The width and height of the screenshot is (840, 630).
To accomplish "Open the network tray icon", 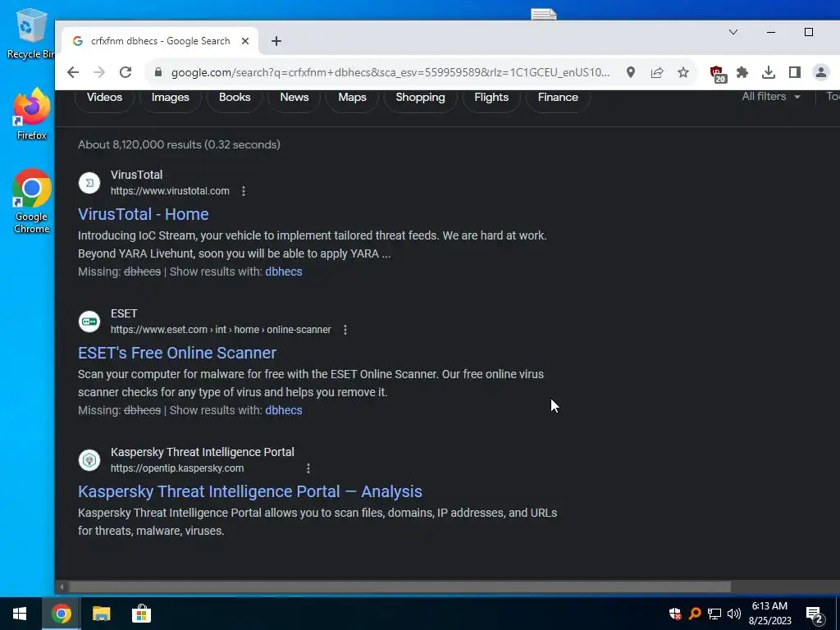I will [714, 614].
